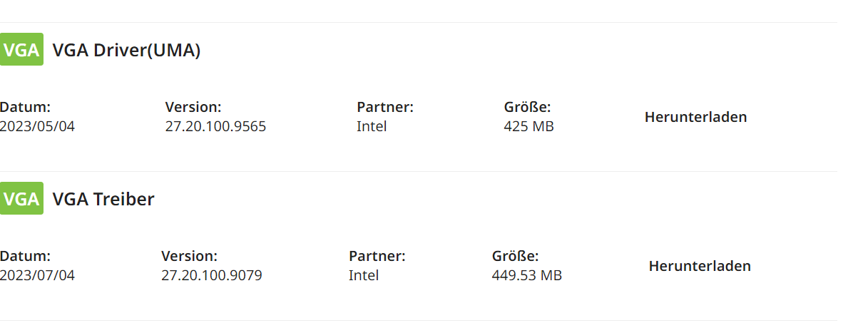The image size is (868, 323).
Task: Click Intel partner under VGA Driver(UMA)
Action: pos(372,127)
